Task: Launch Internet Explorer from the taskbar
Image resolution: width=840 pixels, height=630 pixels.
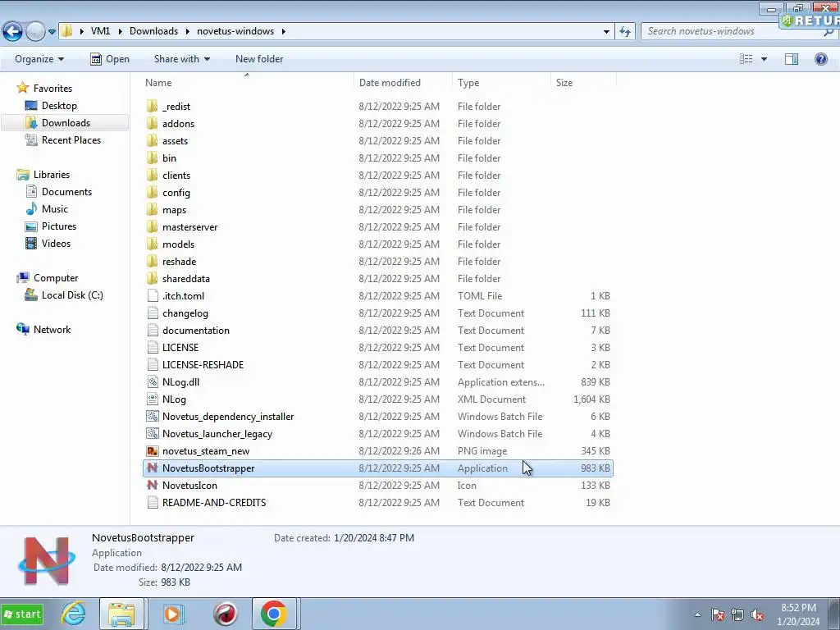Action: coord(73,614)
